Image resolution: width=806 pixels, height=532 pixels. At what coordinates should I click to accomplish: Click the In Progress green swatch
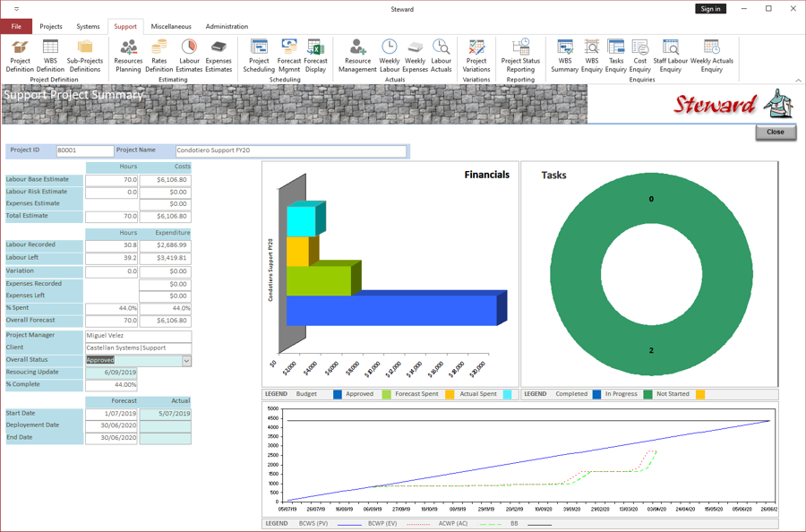pyautogui.click(x=647, y=395)
